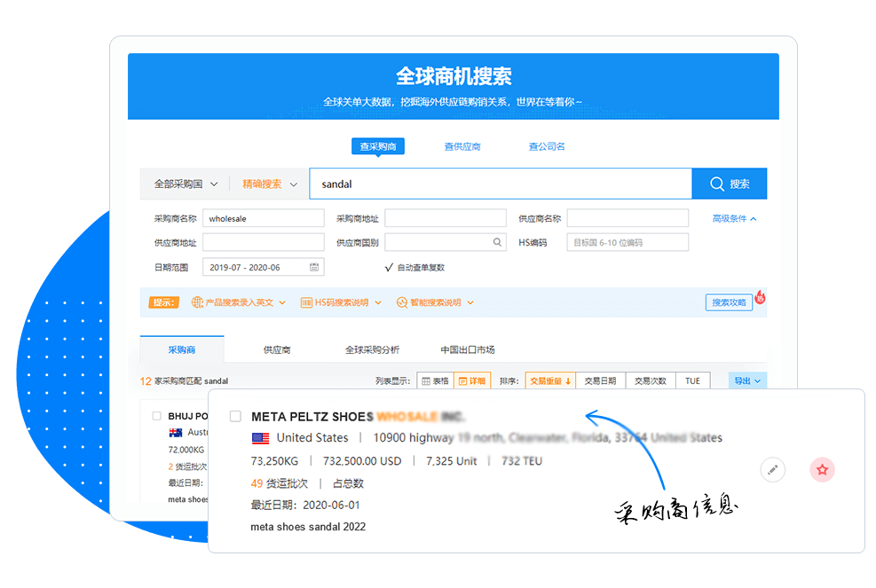Open the 全部采购国 country dropdown
This screenshot has width=876, height=588.
[x=185, y=184]
